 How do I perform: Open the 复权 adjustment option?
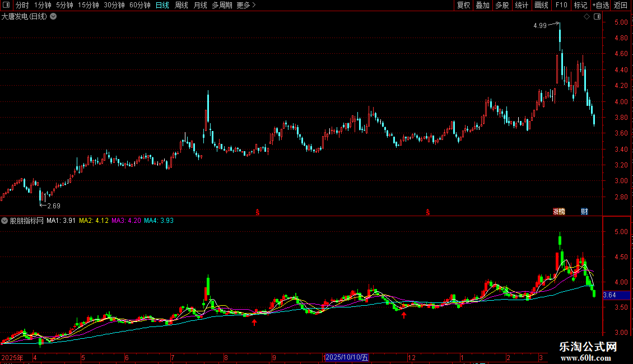point(463,5)
